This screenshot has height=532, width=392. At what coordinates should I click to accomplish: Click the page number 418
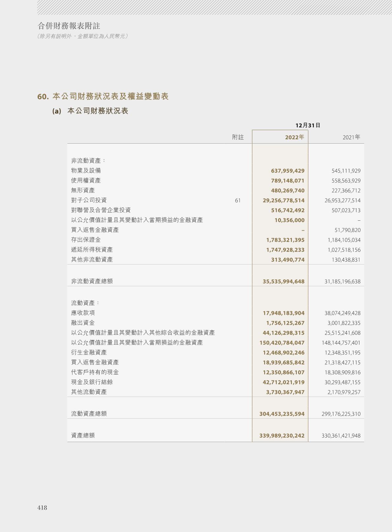tap(42, 508)
